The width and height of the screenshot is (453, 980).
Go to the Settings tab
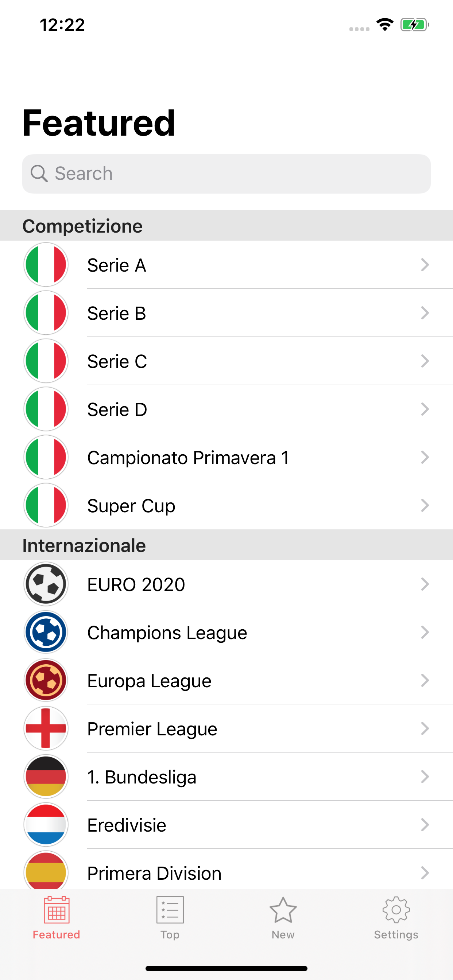coord(396,918)
